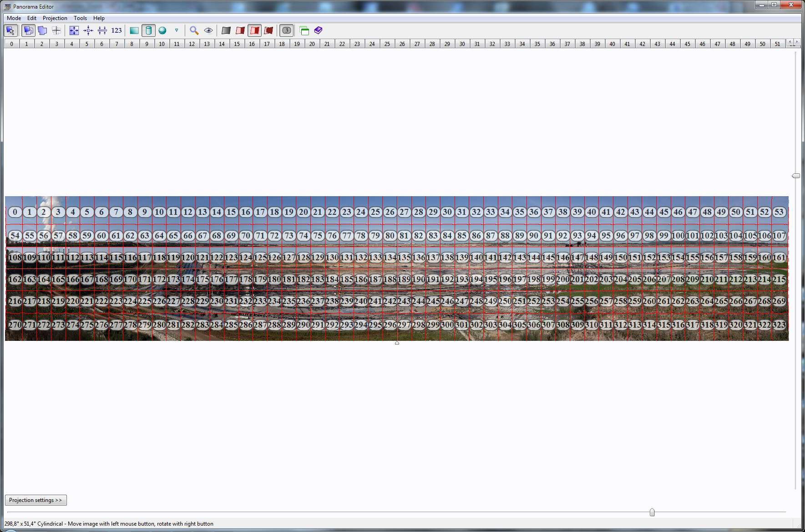Click the rectilinear projection icon

134,30
